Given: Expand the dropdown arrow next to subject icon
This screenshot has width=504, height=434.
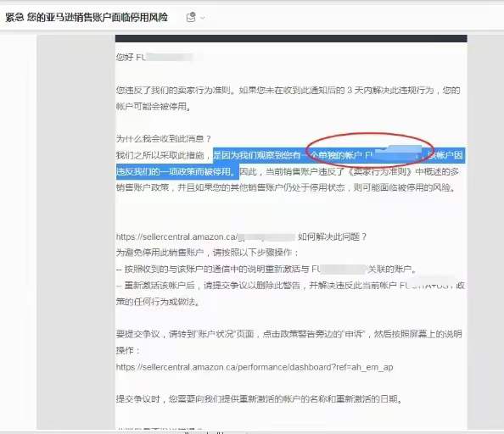Looking at the screenshot, I should click(x=203, y=18).
